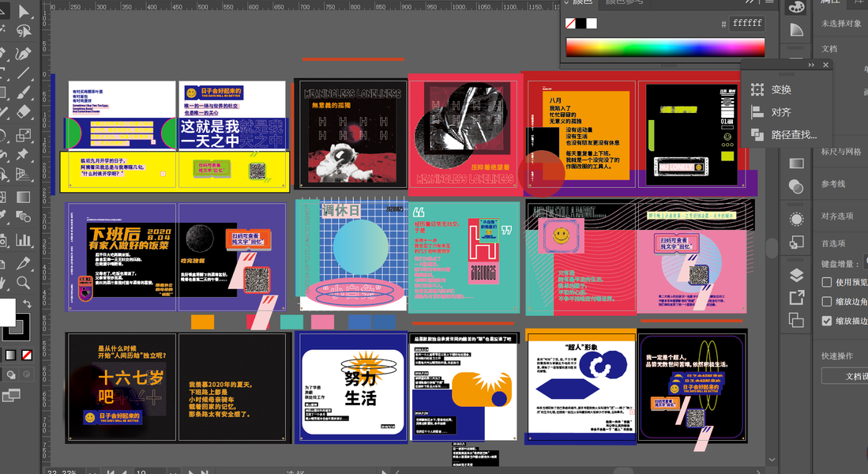Screen dimensions: 868x474
Task: Go to next artboard arrow
Action: [x=192, y=471]
